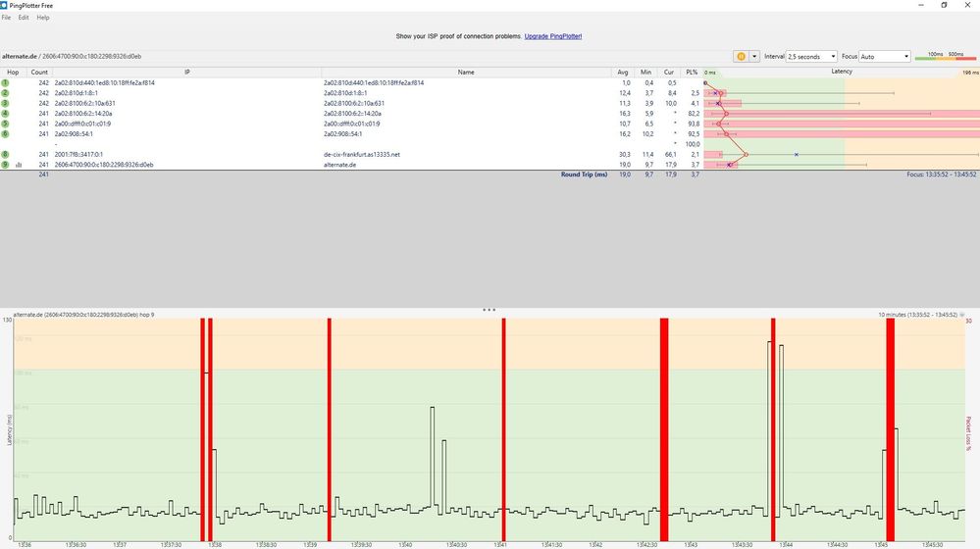Click hop 6 green circle icon
This screenshot has width=980, height=549.
pyautogui.click(x=5, y=133)
